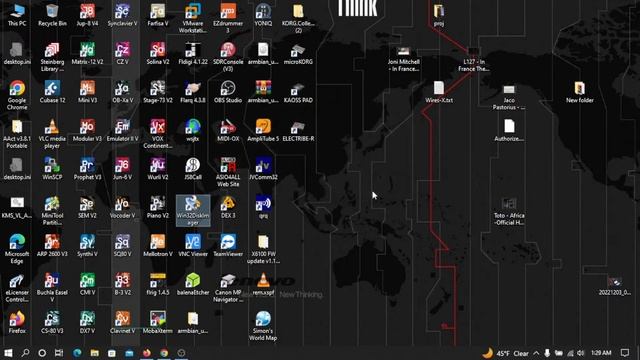Viewport: 640px width, 360px height.
Task: Open taskbar Search
Action: 25,353
